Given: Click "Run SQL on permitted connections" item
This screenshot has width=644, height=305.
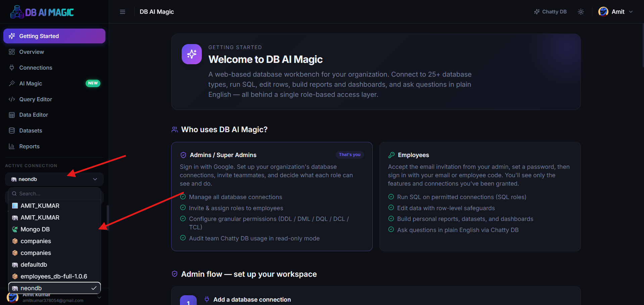Looking at the screenshot, I should point(462,197).
